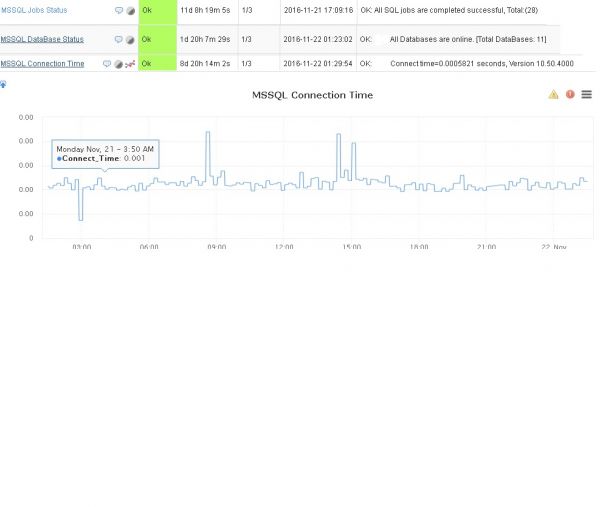This screenshot has height=507, width=600.
Task: Open the MSSQL Connection Time service link
Action: 42,64
